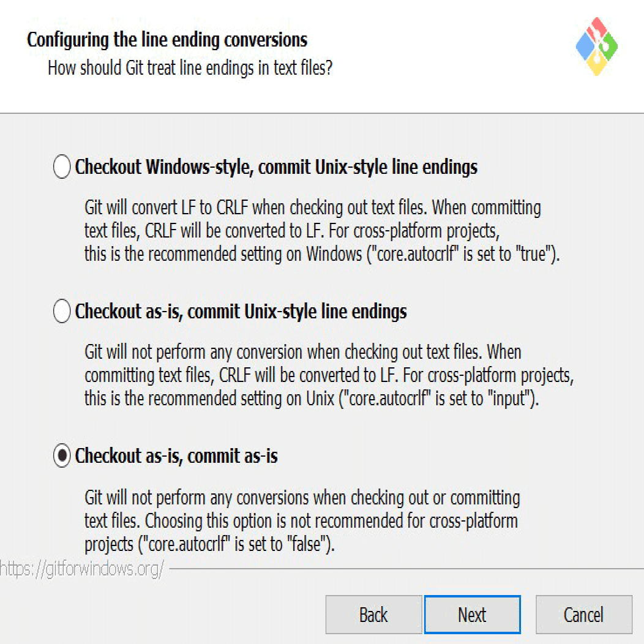Click the "How should Git treat line endings" subtitle
The image size is (644, 644).
tap(190, 67)
